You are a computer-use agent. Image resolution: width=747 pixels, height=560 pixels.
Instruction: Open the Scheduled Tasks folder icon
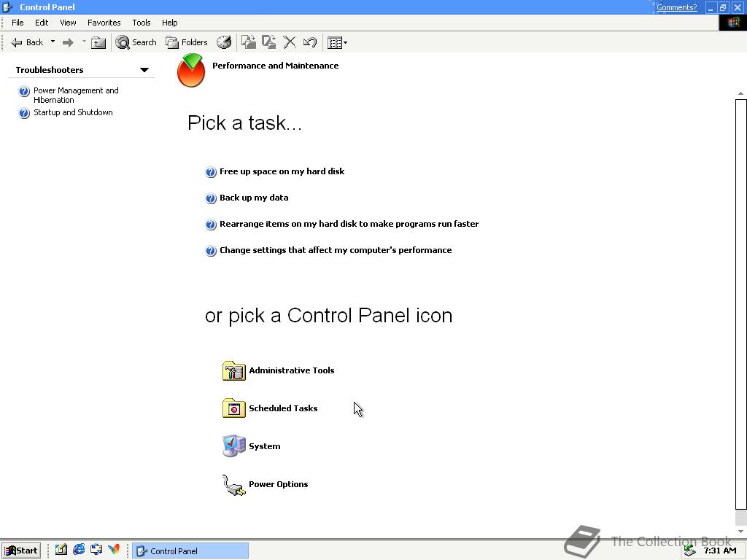[x=234, y=408]
